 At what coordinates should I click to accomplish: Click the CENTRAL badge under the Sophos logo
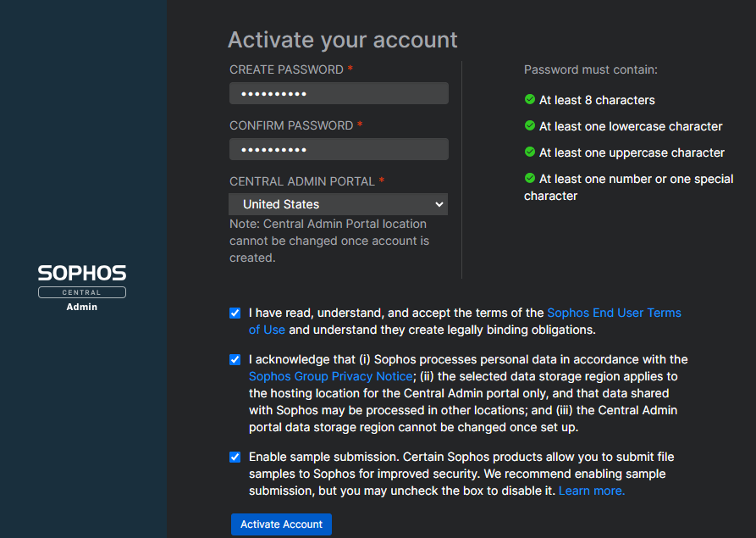[x=81, y=291]
